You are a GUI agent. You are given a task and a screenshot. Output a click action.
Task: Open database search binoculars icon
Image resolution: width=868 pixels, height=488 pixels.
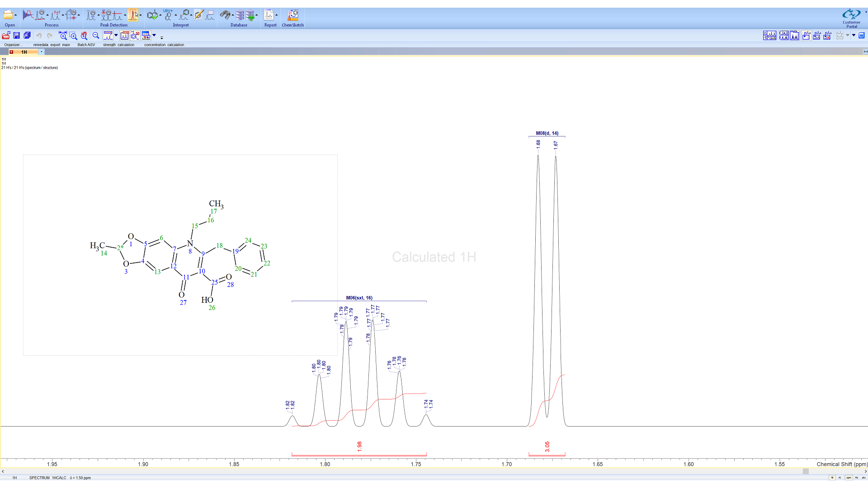[x=225, y=15]
